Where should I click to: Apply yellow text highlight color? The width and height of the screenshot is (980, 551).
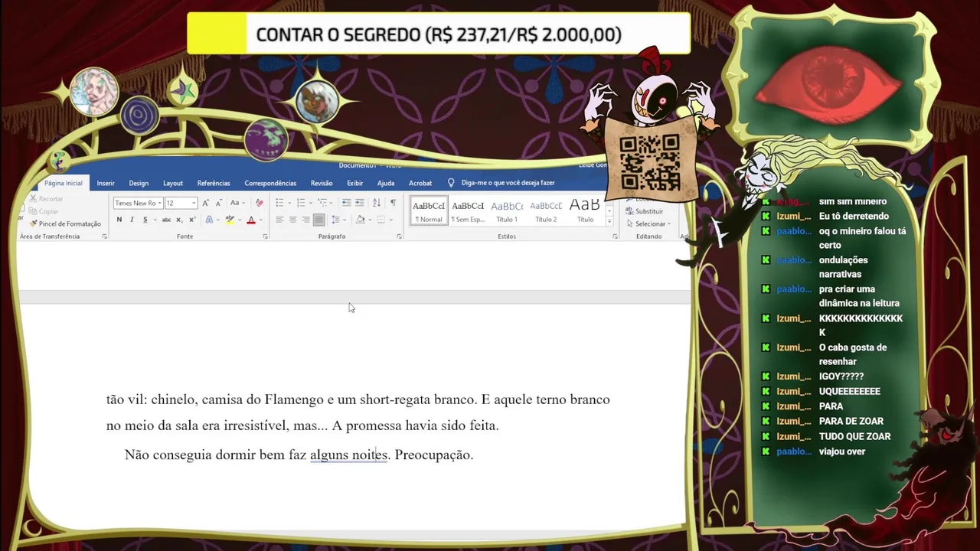click(x=229, y=220)
